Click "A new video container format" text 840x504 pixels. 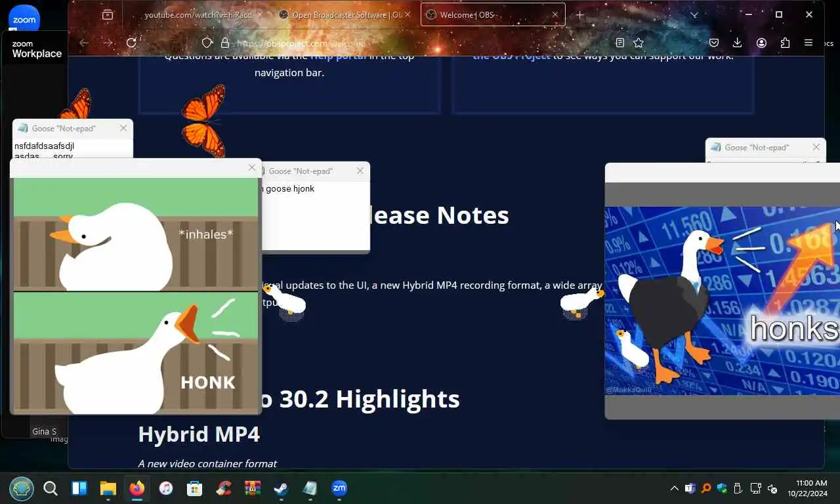click(207, 463)
